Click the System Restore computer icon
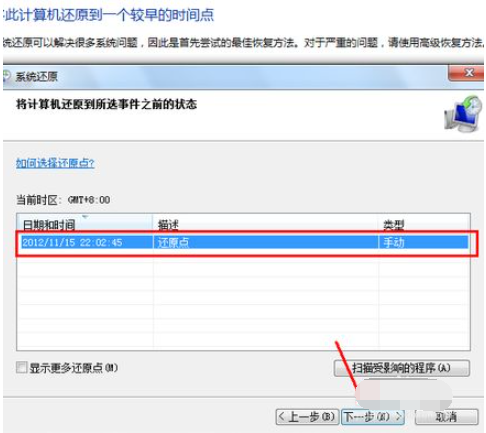The height and width of the screenshot is (433, 486). [x=463, y=114]
